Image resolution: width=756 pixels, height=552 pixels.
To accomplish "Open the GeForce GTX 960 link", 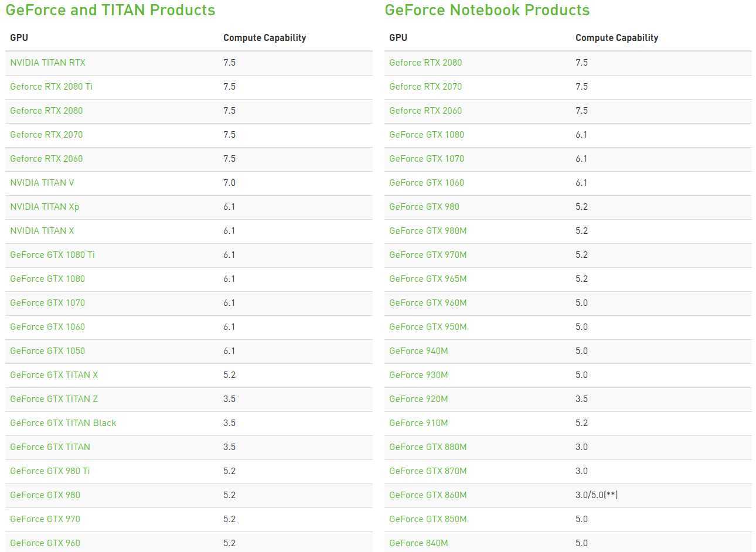I will pyautogui.click(x=45, y=543).
